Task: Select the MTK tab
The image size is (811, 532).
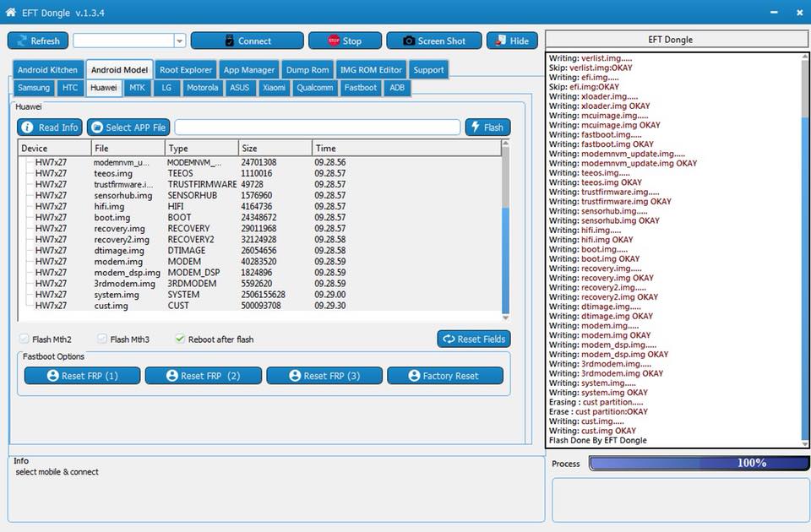Action: click(137, 87)
